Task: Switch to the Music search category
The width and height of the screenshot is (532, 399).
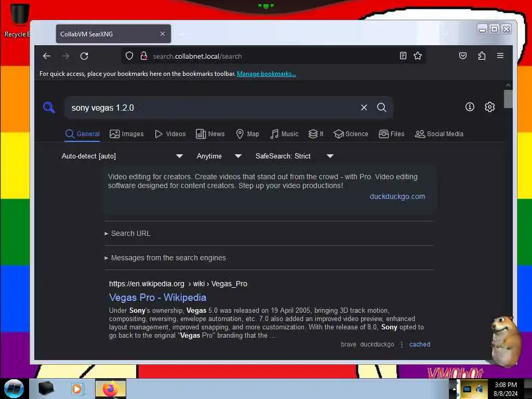Action: point(284,134)
